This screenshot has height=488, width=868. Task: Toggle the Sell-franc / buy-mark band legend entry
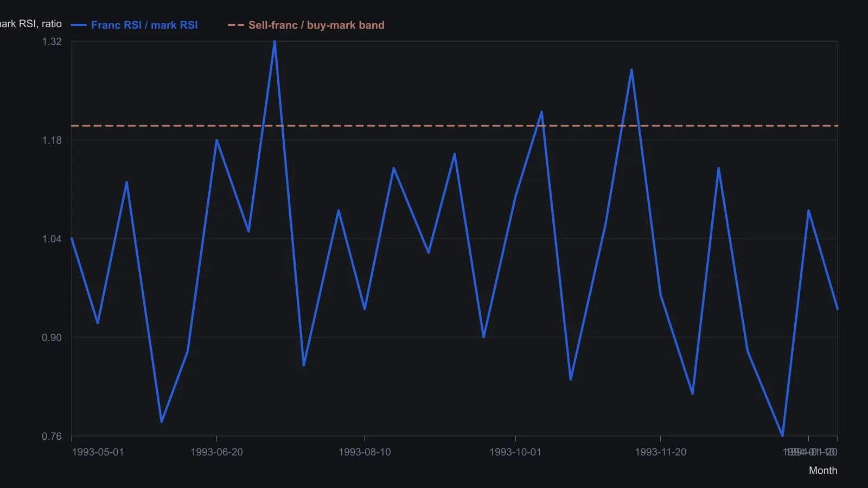[306, 25]
